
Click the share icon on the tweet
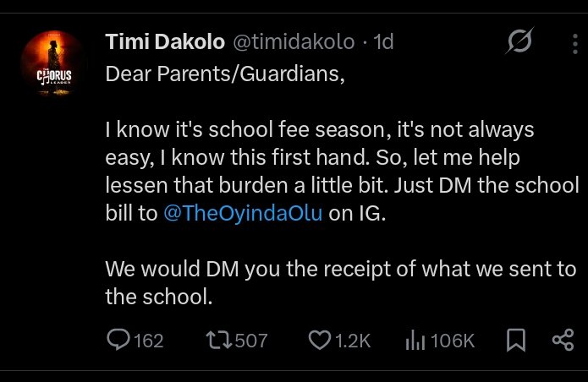pyautogui.click(x=563, y=341)
